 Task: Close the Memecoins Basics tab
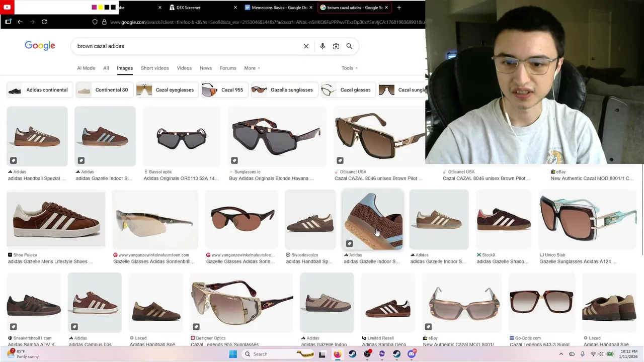point(311,8)
